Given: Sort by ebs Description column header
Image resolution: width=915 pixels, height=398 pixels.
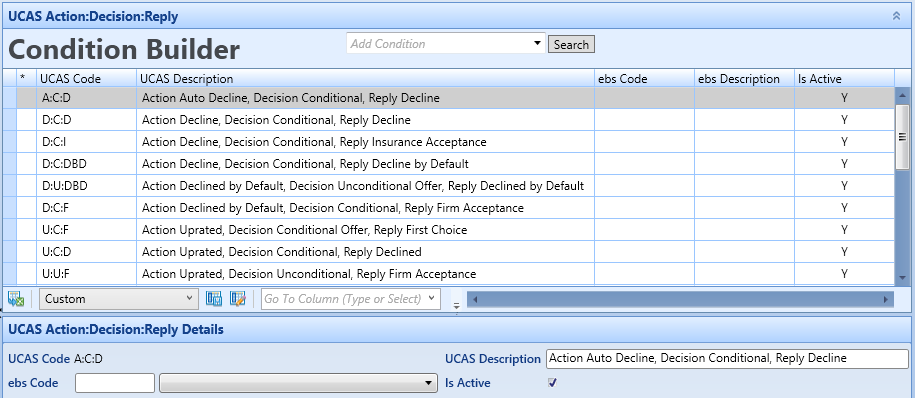Looking at the screenshot, I should pyautogui.click(x=744, y=79).
